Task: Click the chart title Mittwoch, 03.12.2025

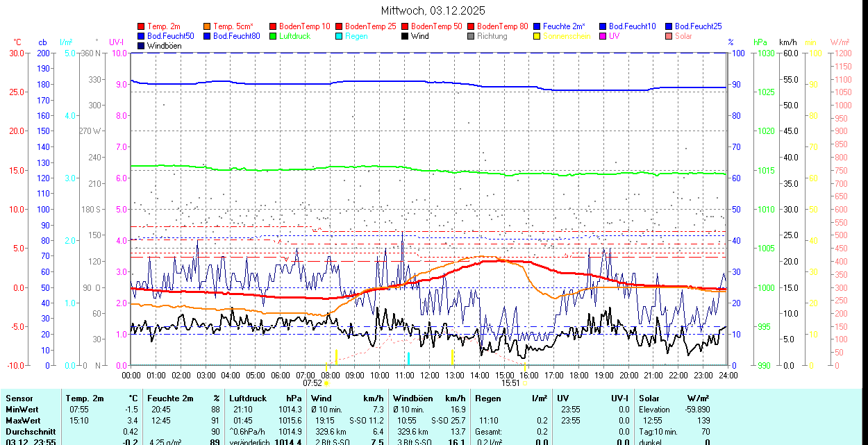Action: pos(433,10)
